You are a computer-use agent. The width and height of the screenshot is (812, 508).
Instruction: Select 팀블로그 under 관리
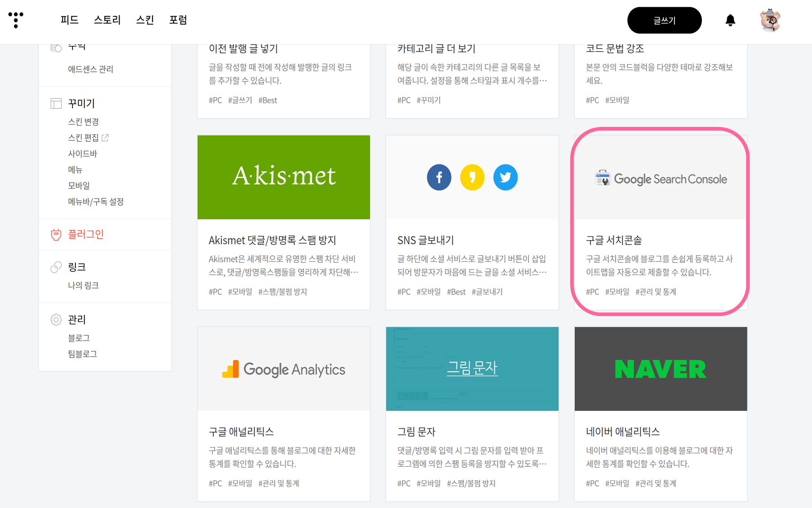tap(82, 354)
